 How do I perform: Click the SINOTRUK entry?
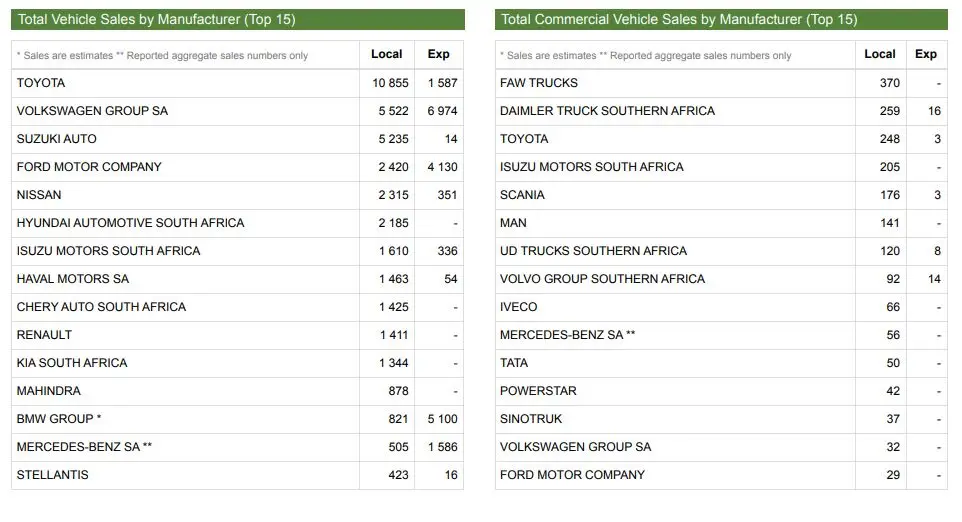tap(531, 419)
